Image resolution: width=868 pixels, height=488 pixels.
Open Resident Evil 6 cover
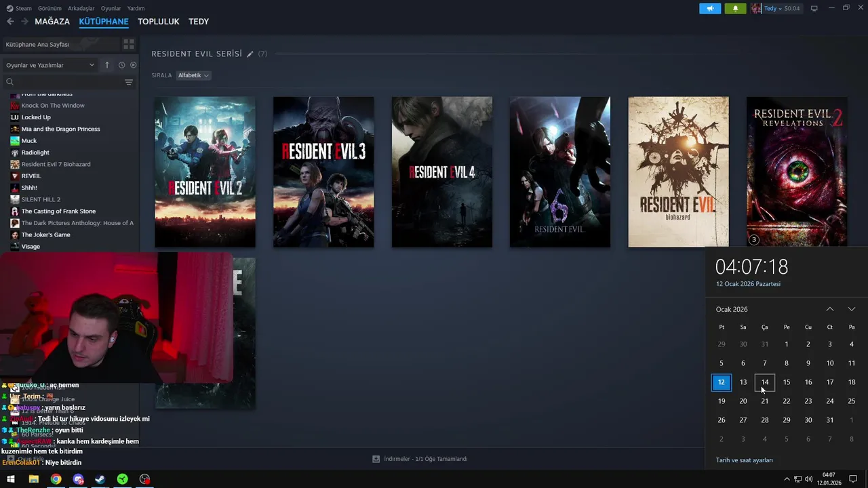coord(560,172)
